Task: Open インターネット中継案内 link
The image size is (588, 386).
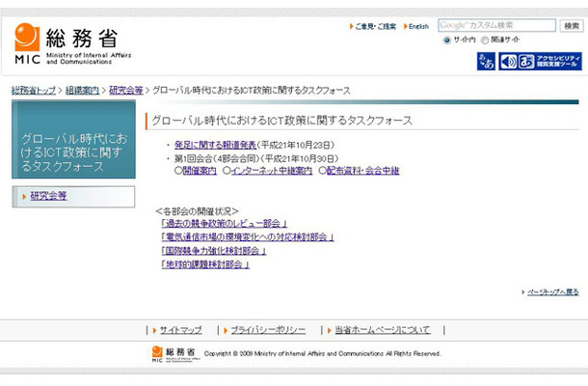Action: pos(272,171)
